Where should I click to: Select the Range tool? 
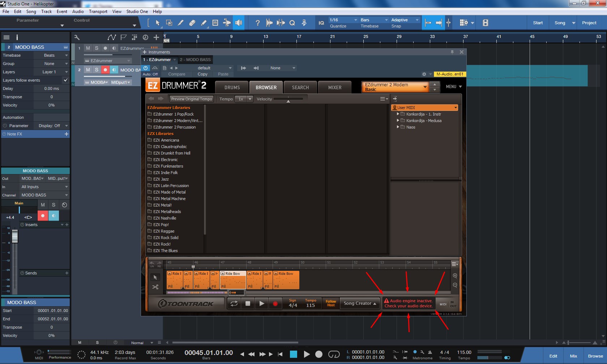169,23
